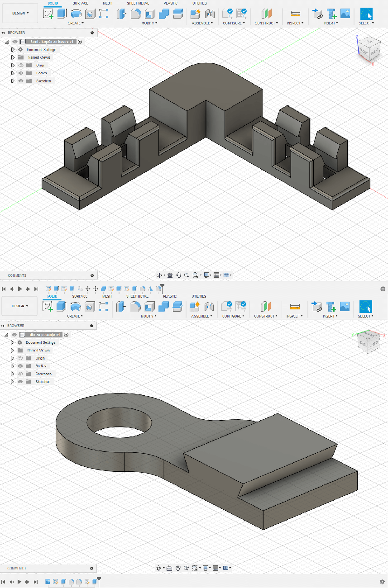The image size is (388, 588).
Task: Hide the Sketches folder in bottom browser
Action: [x=20, y=382]
